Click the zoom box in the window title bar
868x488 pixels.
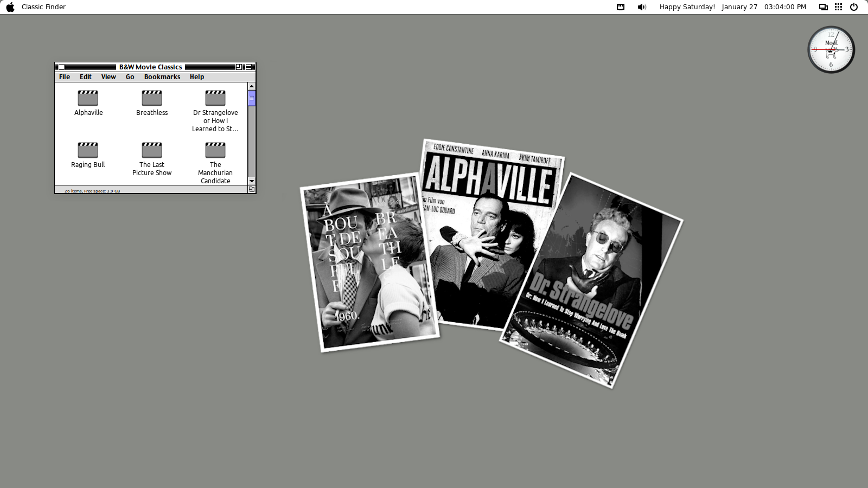(x=239, y=67)
